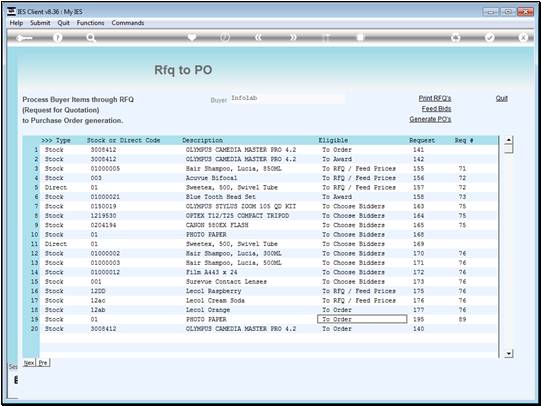This screenshot has width=541, height=406.
Task: Select PHOTO PAPER description in row 10
Action: [206, 235]
